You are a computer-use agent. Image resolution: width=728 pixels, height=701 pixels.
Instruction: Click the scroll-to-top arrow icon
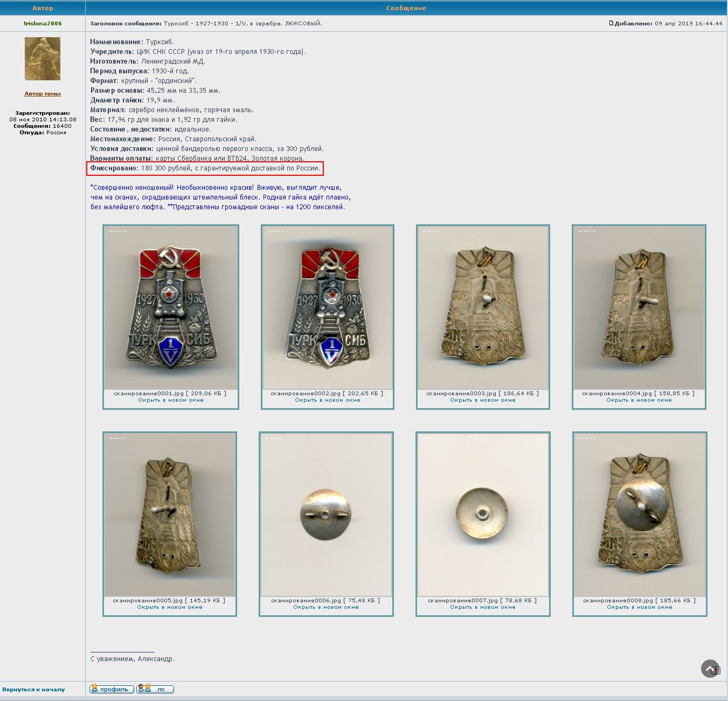click(x=710, y=669)
